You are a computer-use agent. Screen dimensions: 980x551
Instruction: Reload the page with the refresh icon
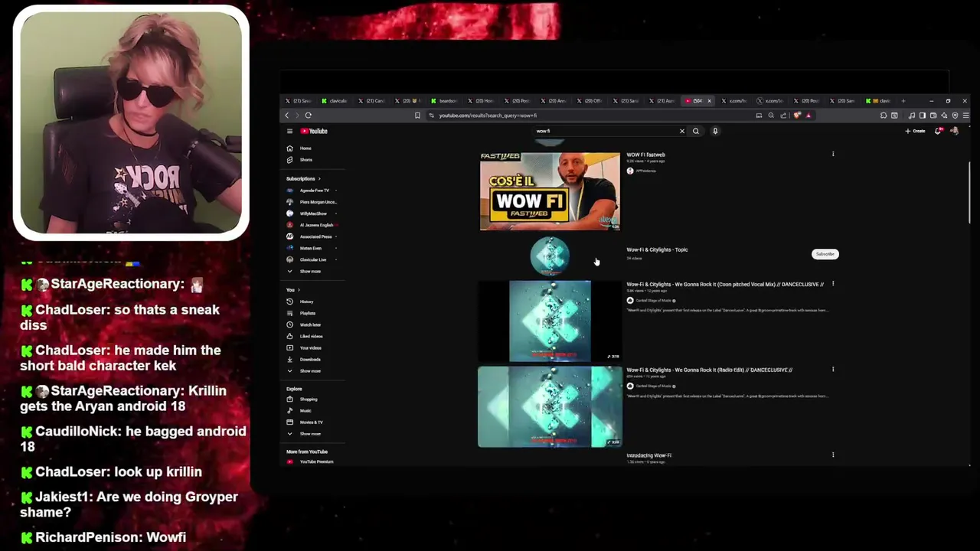[x=309, y=116]
